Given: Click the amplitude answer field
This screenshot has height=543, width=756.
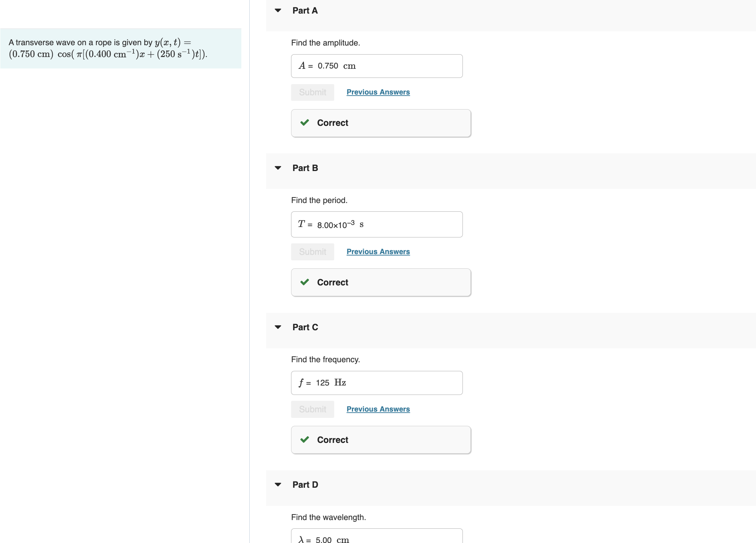Looking at the screenshot, I should coord(377,66).
